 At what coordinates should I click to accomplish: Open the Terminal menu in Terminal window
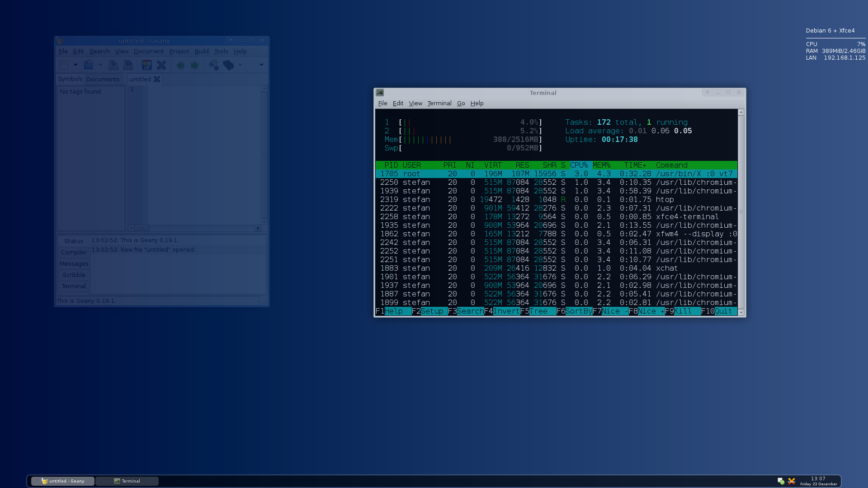[439, 103]
